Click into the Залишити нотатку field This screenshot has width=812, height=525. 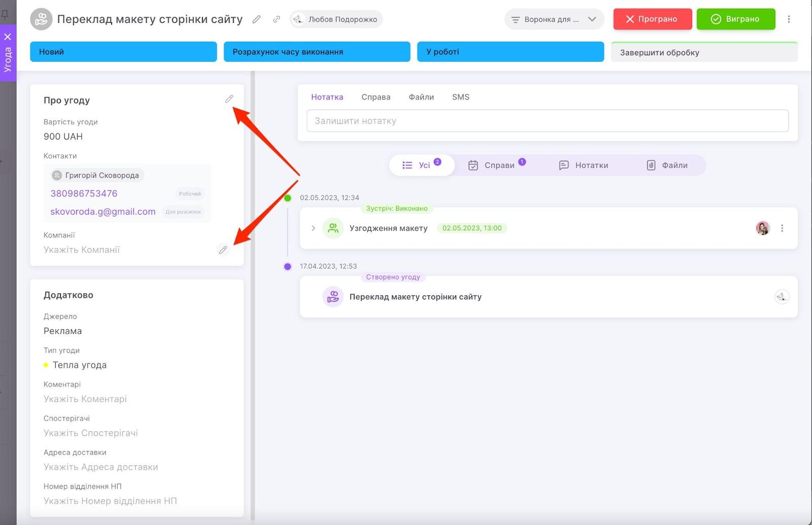click(x=548, y=121)
